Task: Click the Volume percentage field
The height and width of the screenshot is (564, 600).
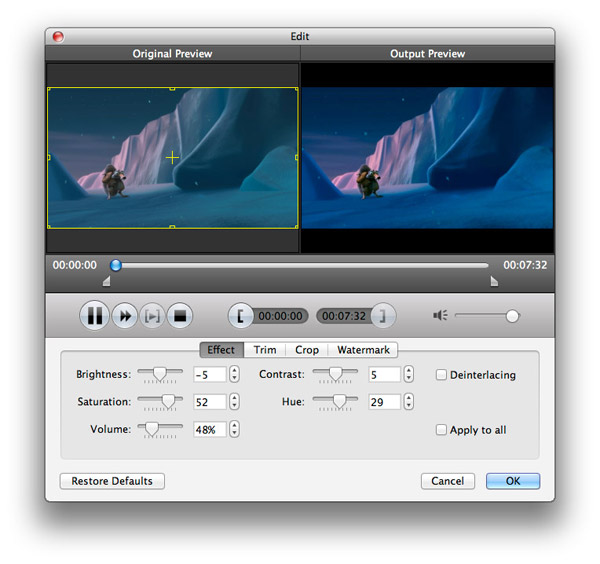Action: click(210, 430)
